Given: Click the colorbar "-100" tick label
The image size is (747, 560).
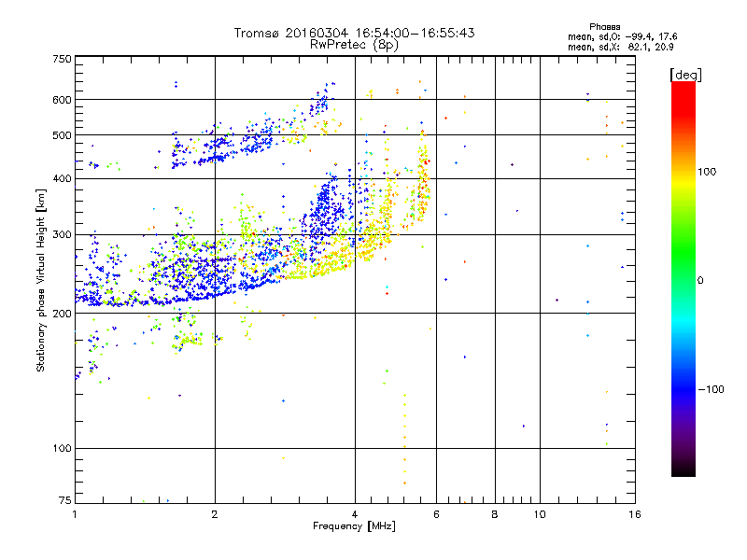Looking at the screenshot, I should point(712,389).
